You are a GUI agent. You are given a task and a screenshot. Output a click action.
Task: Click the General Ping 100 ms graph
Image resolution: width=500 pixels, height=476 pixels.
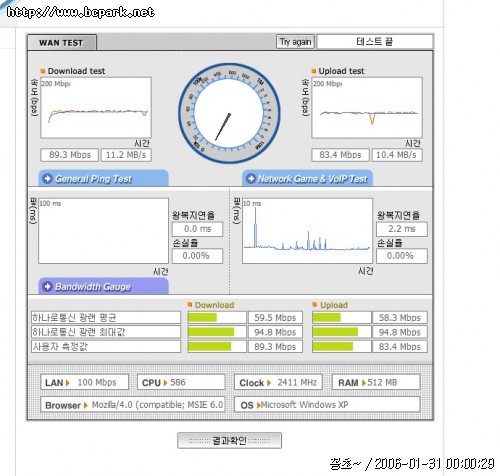pyautogui.click(x=103, y=231)
